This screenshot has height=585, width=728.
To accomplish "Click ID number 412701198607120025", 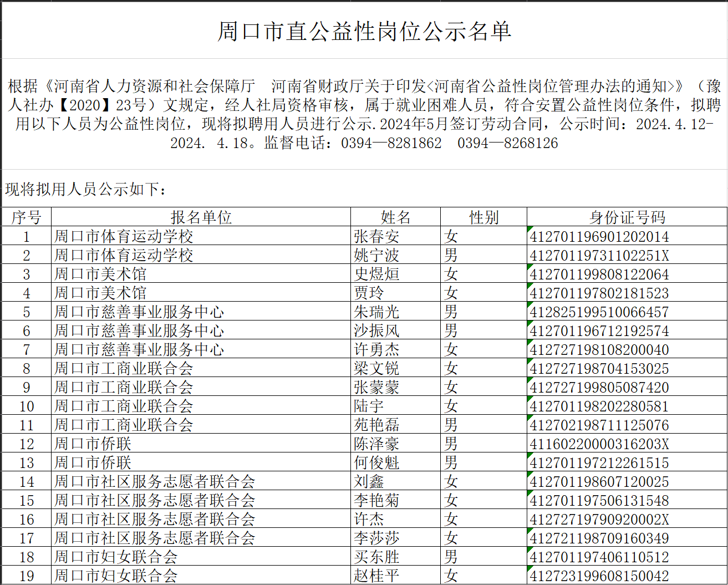I will [x=599, y=482].
